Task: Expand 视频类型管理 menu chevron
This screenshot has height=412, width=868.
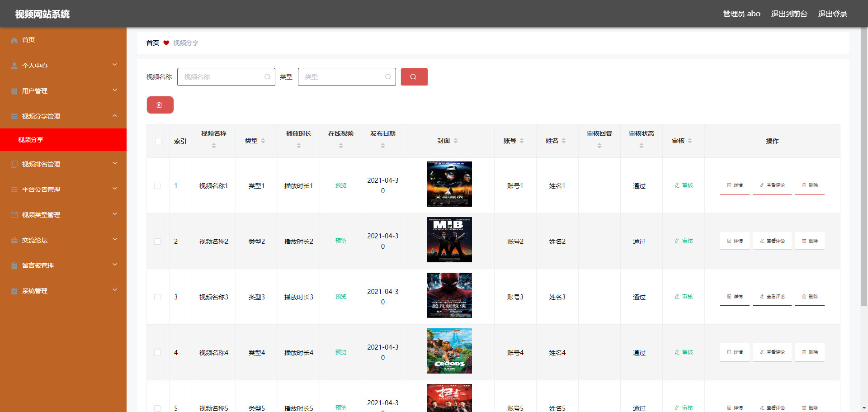Action: point(115,214)
